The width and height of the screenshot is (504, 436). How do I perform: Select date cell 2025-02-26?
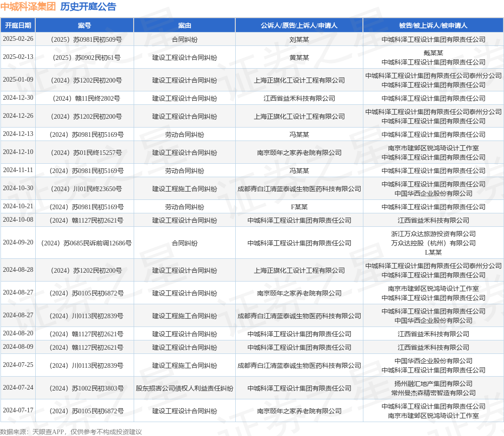click(x=18, y=39)
